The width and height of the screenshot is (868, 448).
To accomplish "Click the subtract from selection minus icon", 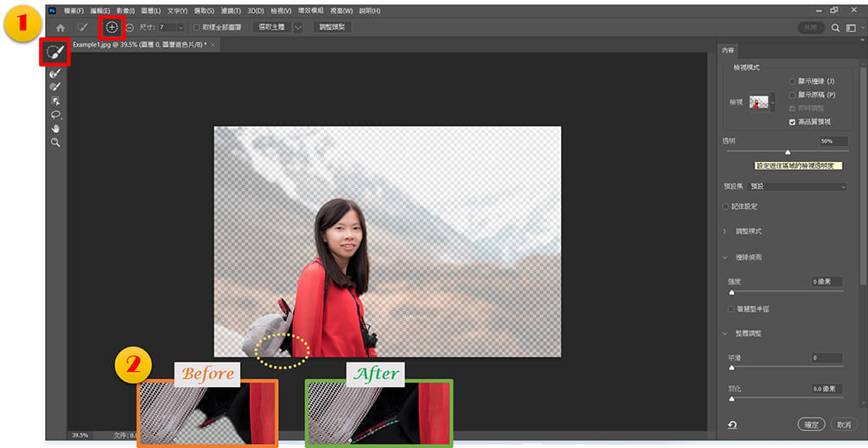I will [x=130, y=27].
